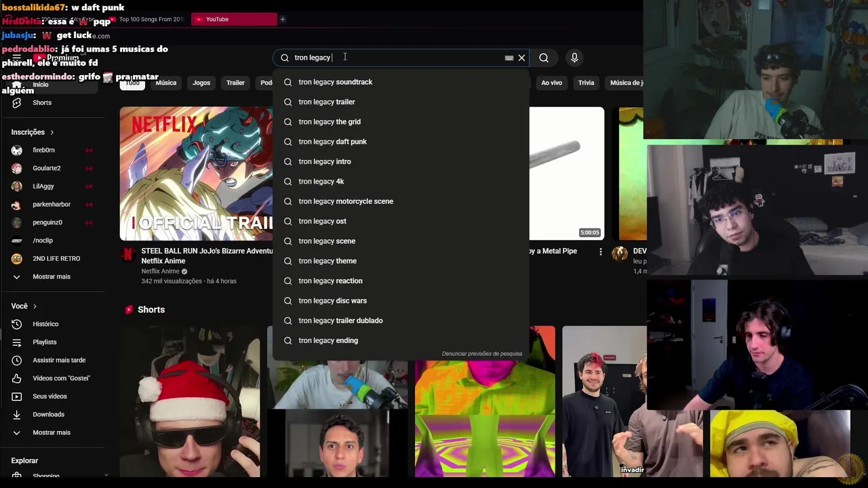Viewport: 868px width, 488px height.
Task: Choose suggestion tron legacy ost
Action: [x=401, y=221]
